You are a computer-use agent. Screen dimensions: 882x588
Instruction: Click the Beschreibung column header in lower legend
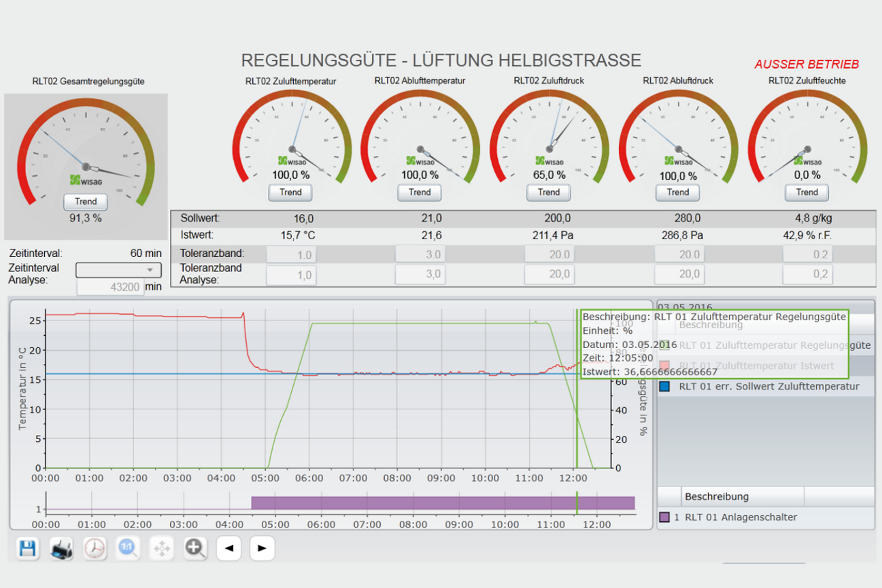point(742,496)
